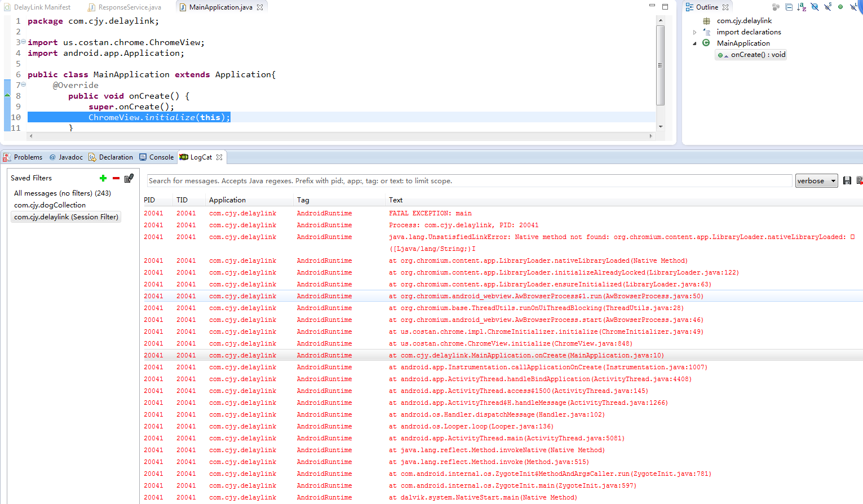Click the Saved Filters heading

[x=31, y=178]
